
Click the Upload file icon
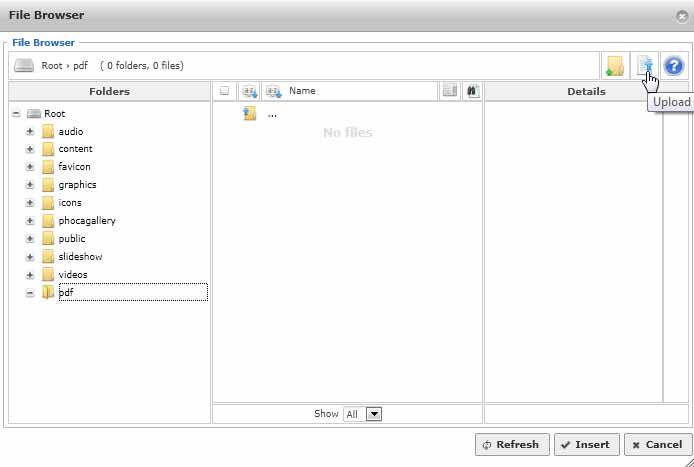pyautogui.click(x=645, y=66)
